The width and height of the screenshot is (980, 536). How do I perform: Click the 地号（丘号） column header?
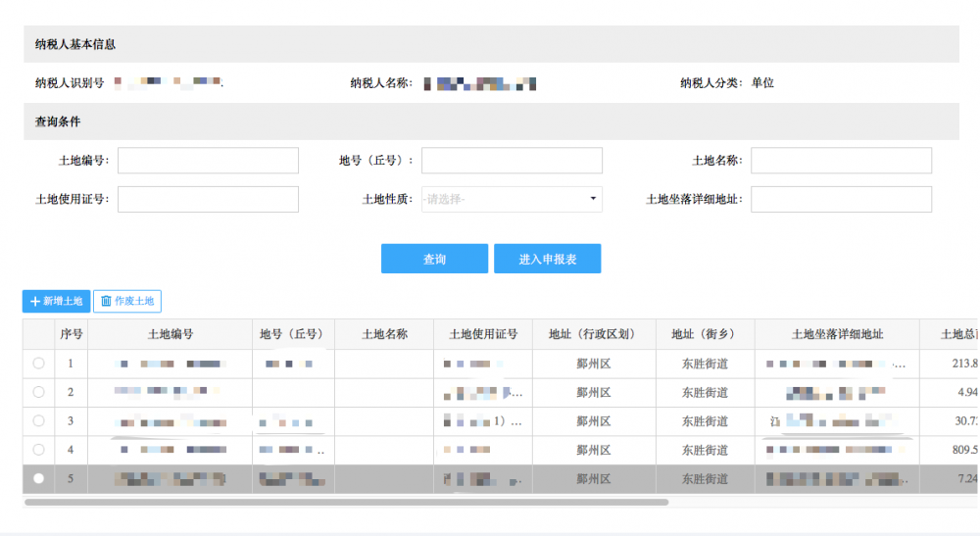(293, 334)
